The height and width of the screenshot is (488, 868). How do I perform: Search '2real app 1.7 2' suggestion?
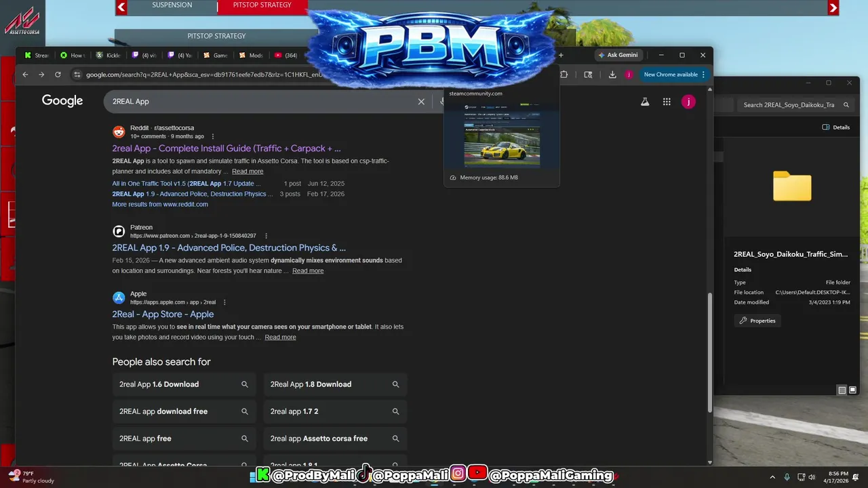point(335,411)
